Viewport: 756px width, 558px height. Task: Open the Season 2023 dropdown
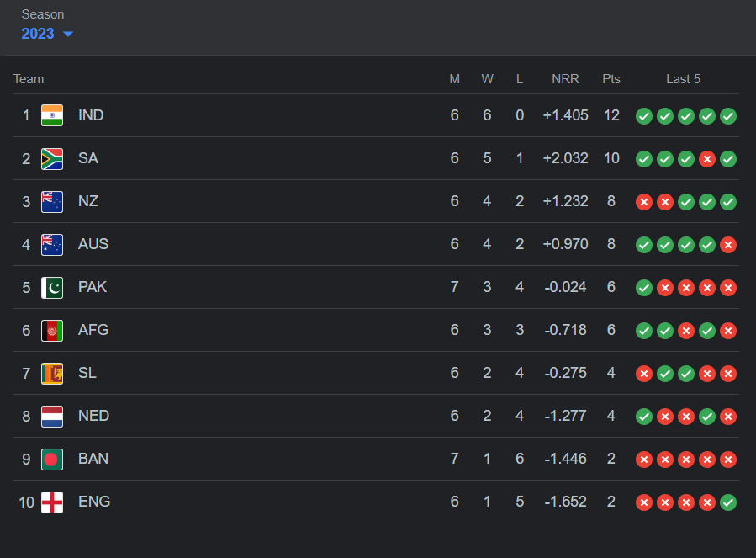(47, 34)
